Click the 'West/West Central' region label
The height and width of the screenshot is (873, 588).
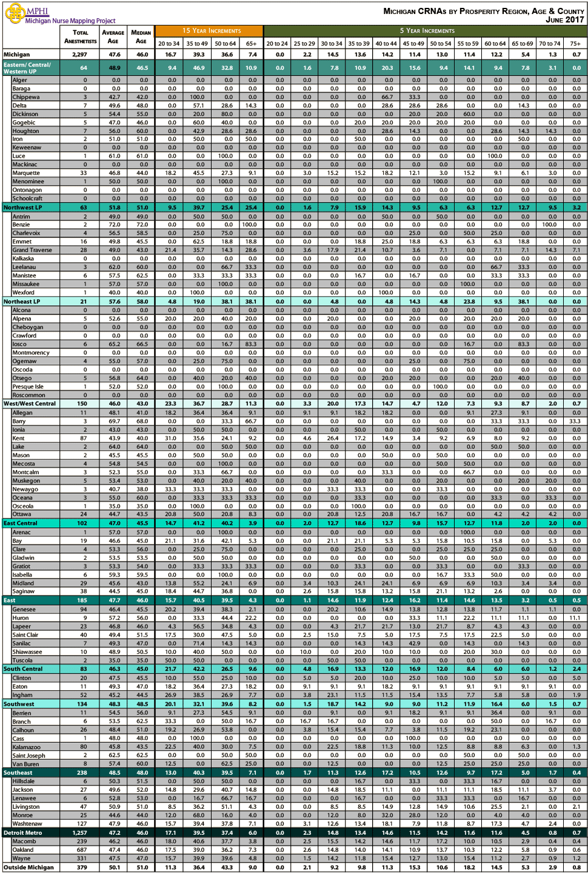(x=30, y=403)
